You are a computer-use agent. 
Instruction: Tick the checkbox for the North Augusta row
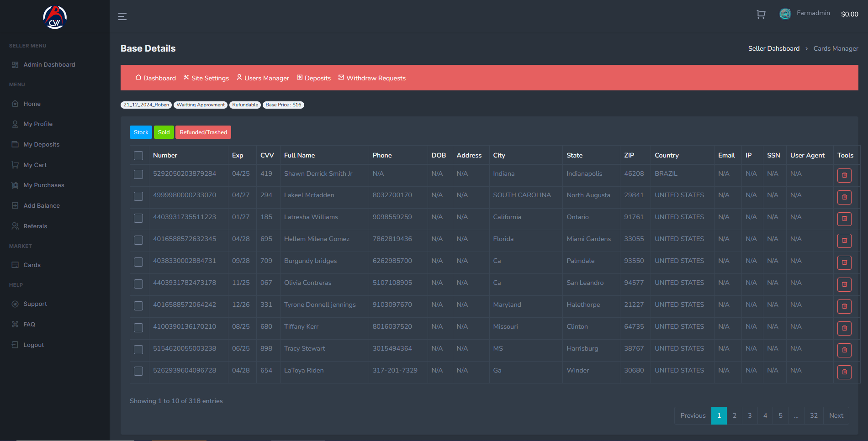click(138, 196)
